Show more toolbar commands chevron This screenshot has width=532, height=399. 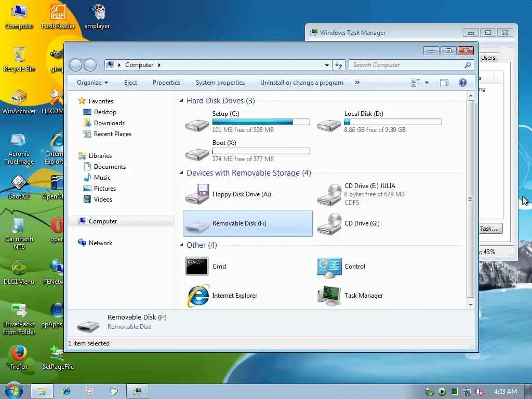[357, 83]
